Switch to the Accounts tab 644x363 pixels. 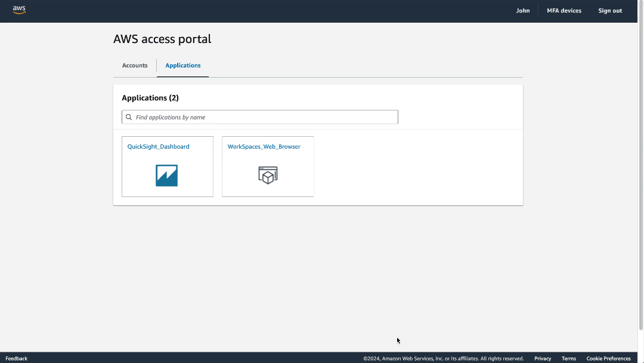(x=135, y=65)
